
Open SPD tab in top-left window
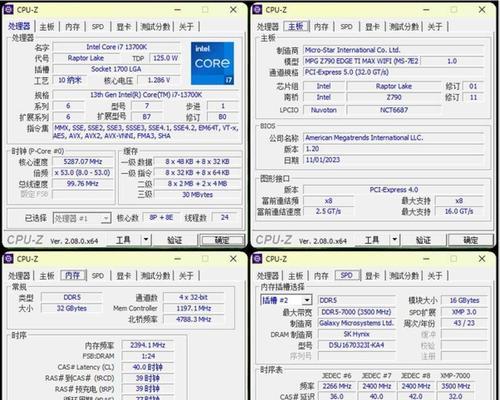coord(98,27)
